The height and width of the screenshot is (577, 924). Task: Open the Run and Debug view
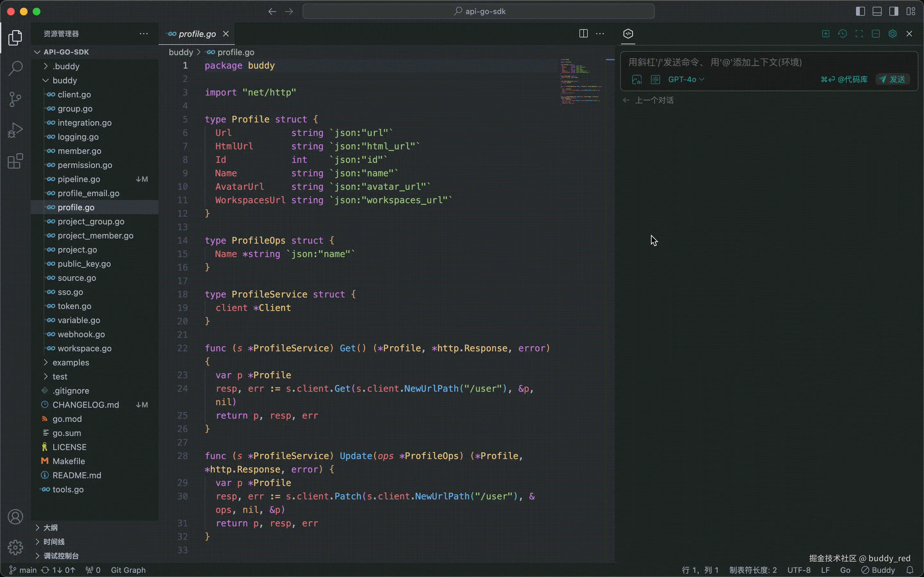point(15,130)
